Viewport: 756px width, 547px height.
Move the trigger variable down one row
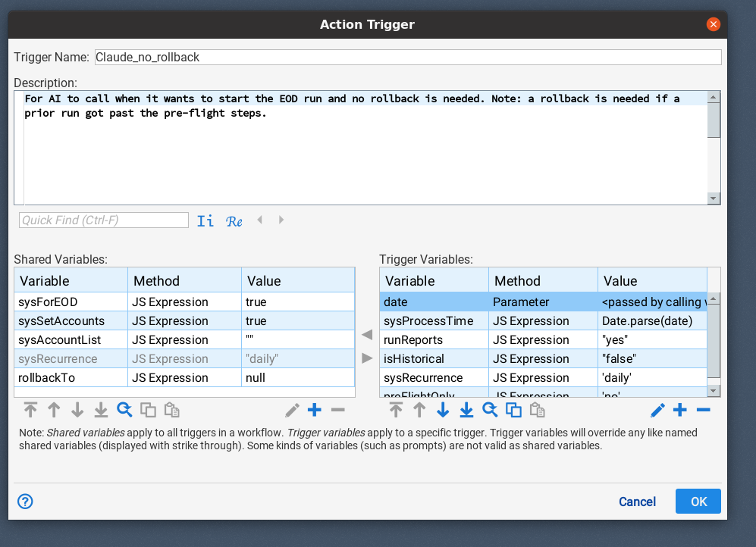point(442,410)
